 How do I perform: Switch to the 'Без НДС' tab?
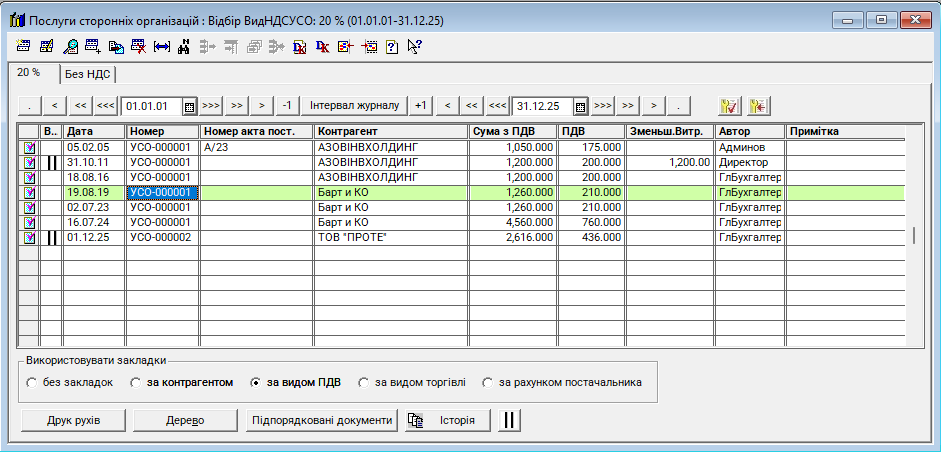pos(89,74)
